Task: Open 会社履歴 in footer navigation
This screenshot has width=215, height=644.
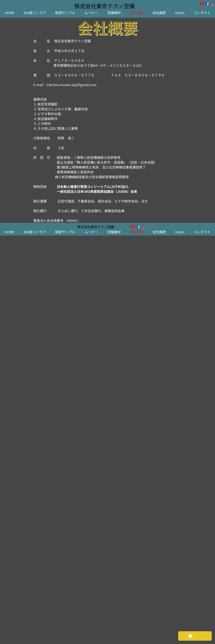Action: point(159,232)
